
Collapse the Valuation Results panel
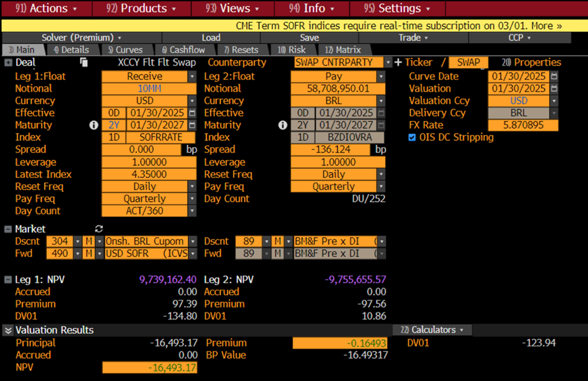[x=8, y=330]
